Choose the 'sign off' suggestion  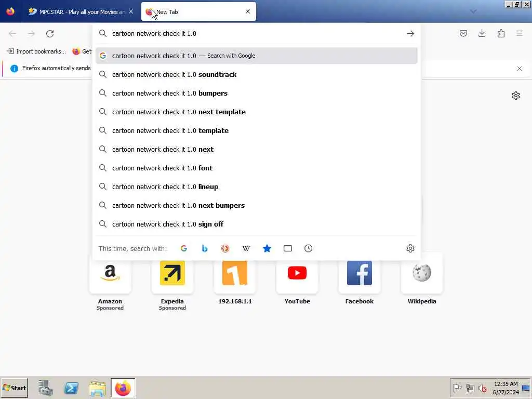257,224
